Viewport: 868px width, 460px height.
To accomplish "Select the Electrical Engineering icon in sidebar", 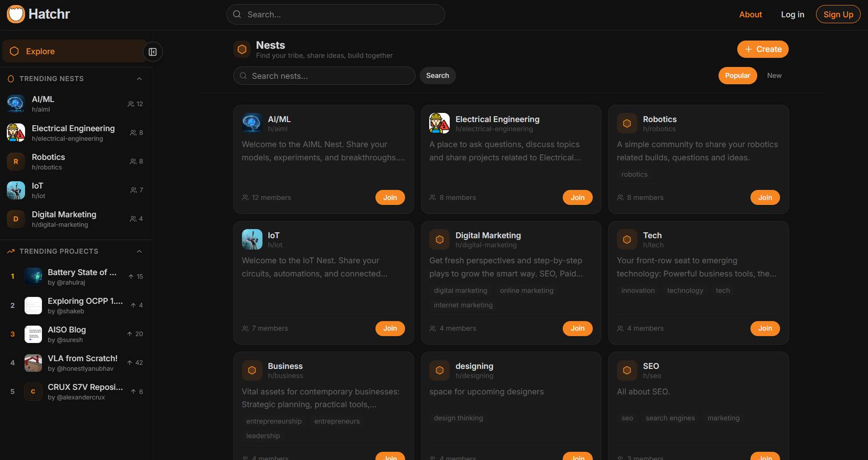I will coord(15,133).
